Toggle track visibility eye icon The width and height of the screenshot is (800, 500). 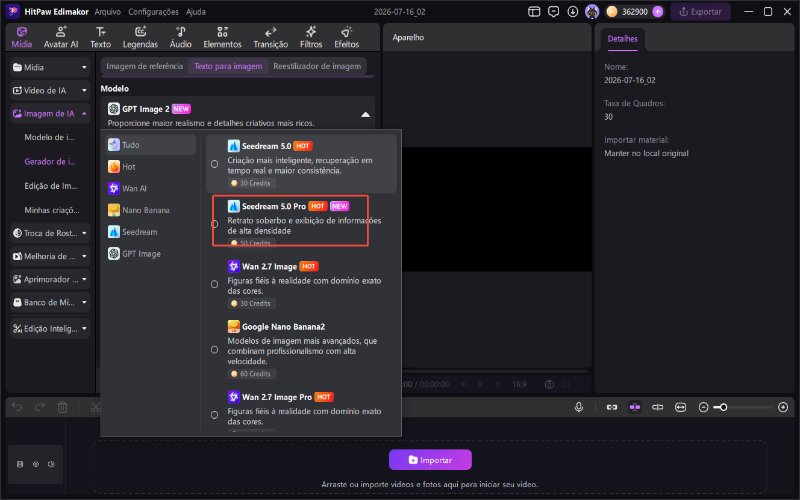[x=36, y=464]
